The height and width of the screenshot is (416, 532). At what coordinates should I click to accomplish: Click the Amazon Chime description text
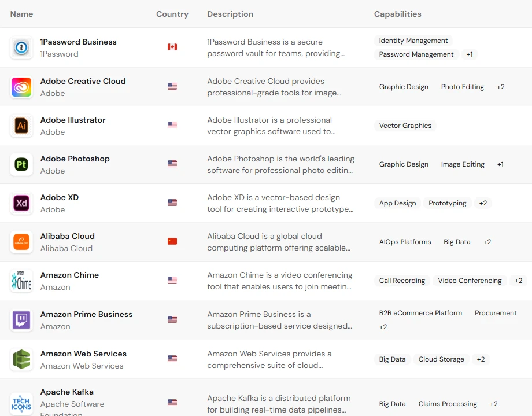pos(280,281)
